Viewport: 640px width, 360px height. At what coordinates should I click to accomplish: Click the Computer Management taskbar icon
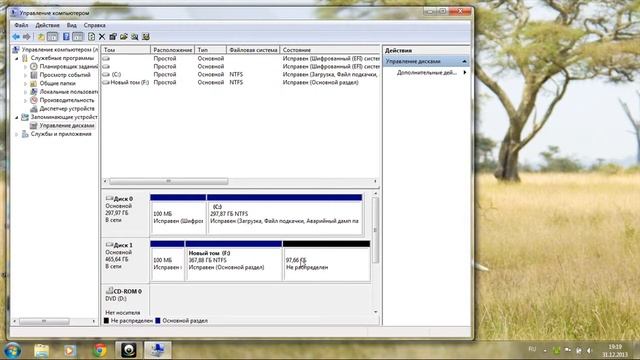click(x=158, y=350)
